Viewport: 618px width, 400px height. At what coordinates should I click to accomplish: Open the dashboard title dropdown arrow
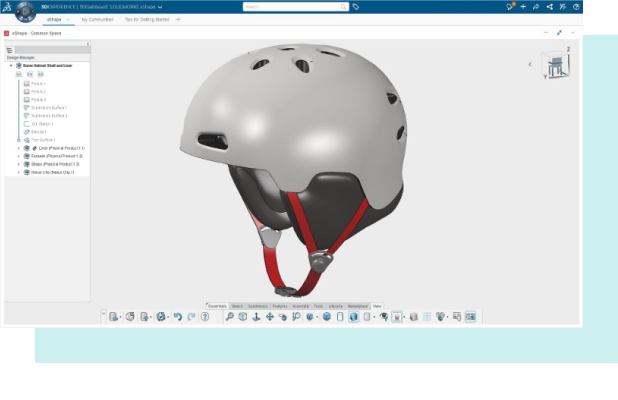[x=160, y=7]
